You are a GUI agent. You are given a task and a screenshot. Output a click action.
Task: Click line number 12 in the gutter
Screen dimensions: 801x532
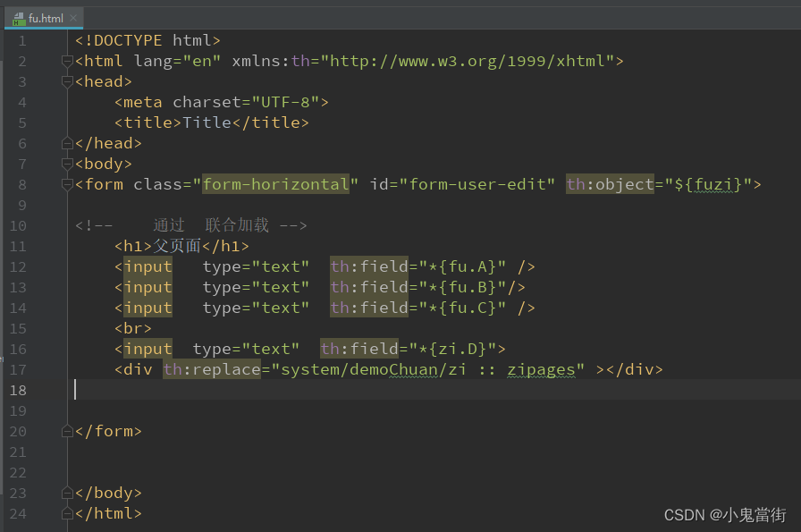click(18, 266)
